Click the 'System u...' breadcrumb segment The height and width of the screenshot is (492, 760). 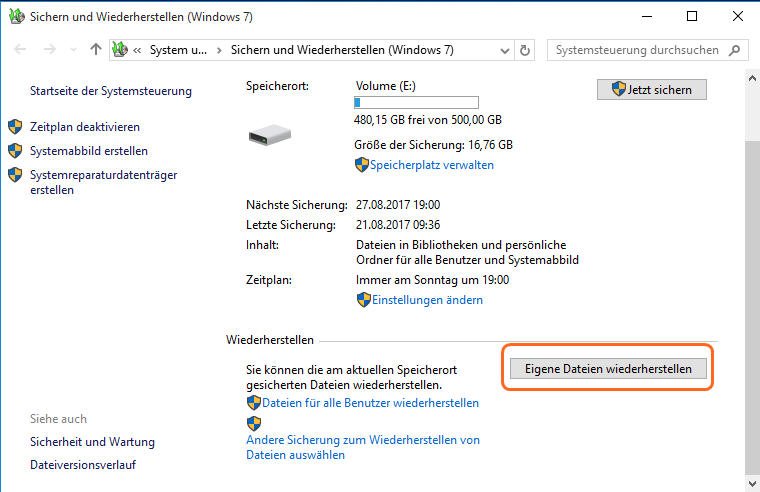click(x=179, y=50)
